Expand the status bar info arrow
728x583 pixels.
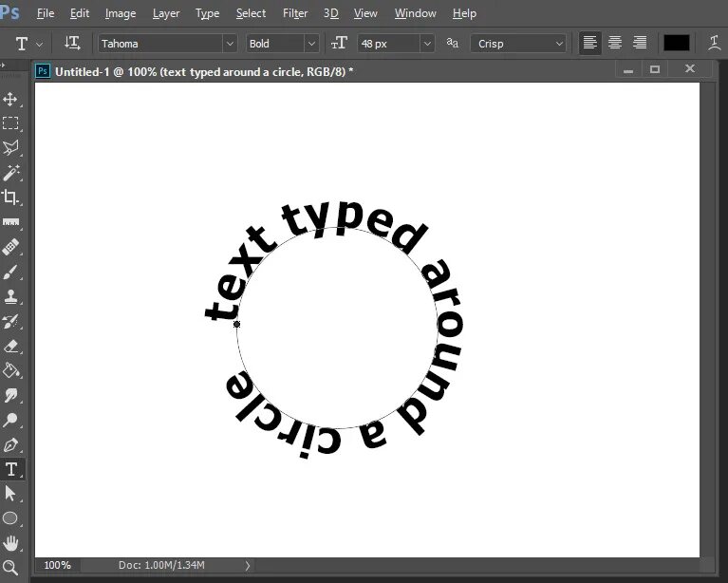pos(248,565)
